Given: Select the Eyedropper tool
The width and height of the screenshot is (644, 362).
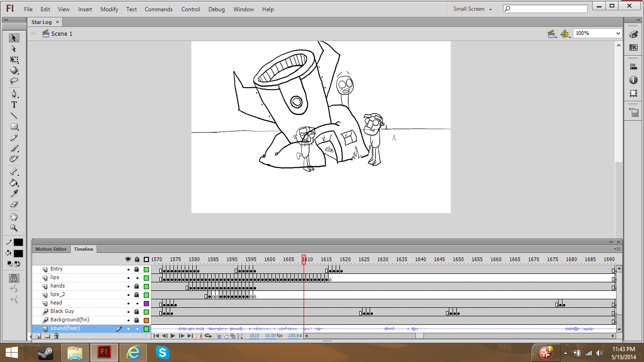Looking at the screenshot, I should click(x=14, y=194).
